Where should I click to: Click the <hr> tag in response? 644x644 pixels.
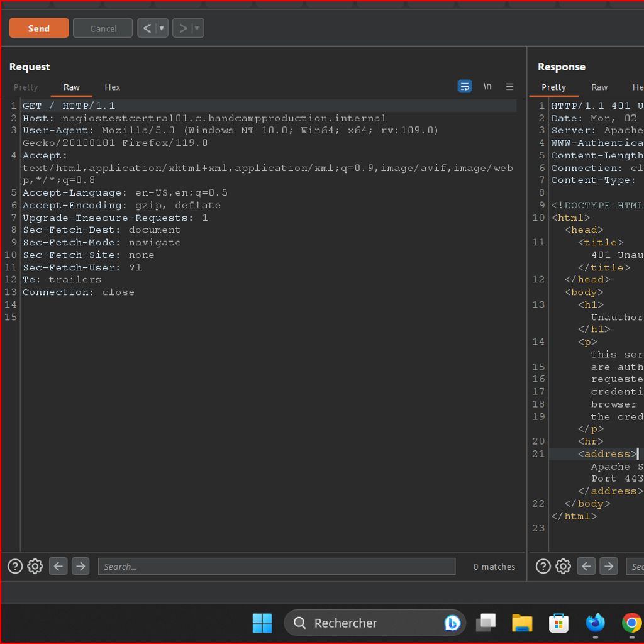591,441
